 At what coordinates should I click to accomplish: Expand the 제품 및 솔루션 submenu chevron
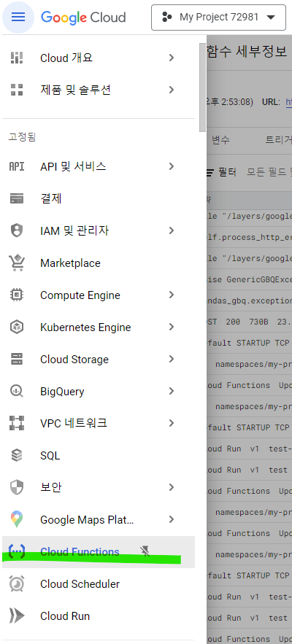click(x=172, y=90)
